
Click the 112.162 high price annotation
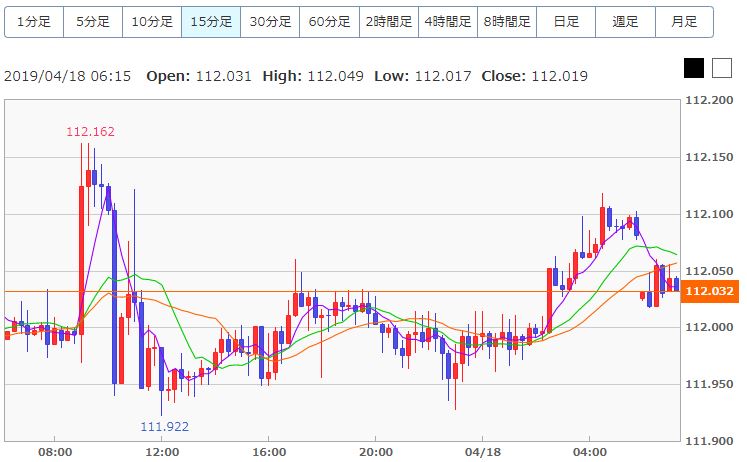91,131
